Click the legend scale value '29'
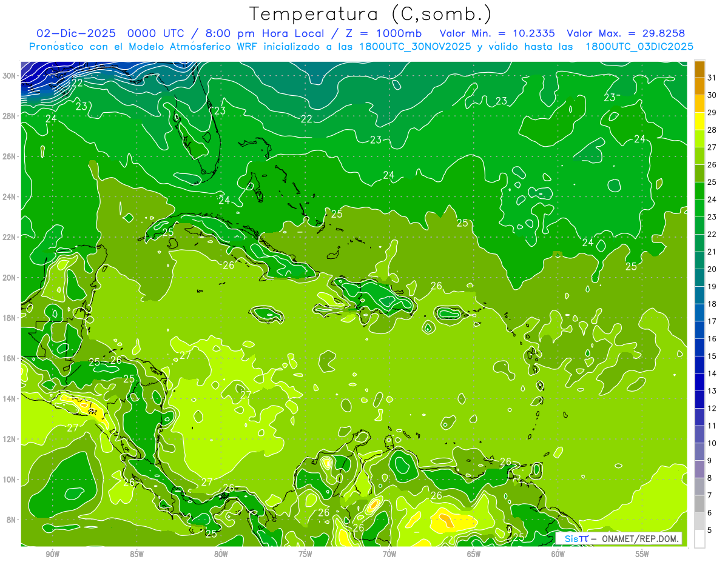Viewport: 728px width, 562px height. 712,113
